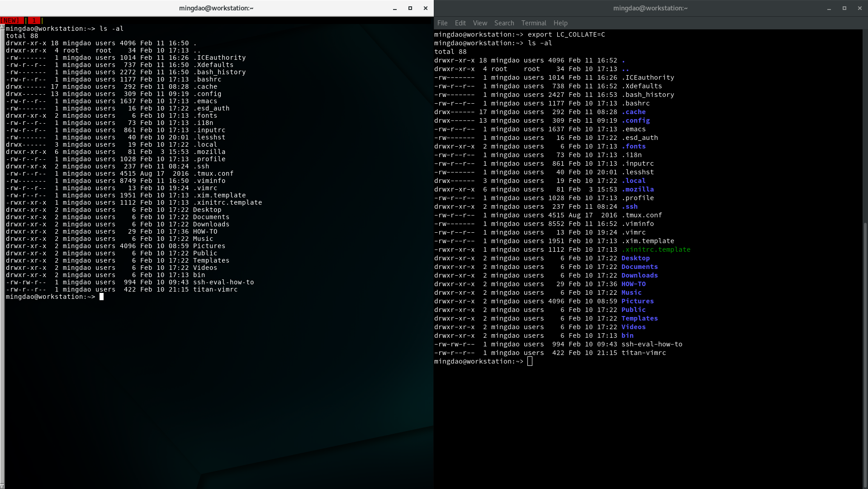The width and height of the screenshot is (868, 489).
Task: Open the View menu in right terminal
Action: click(x=480, y=23)
